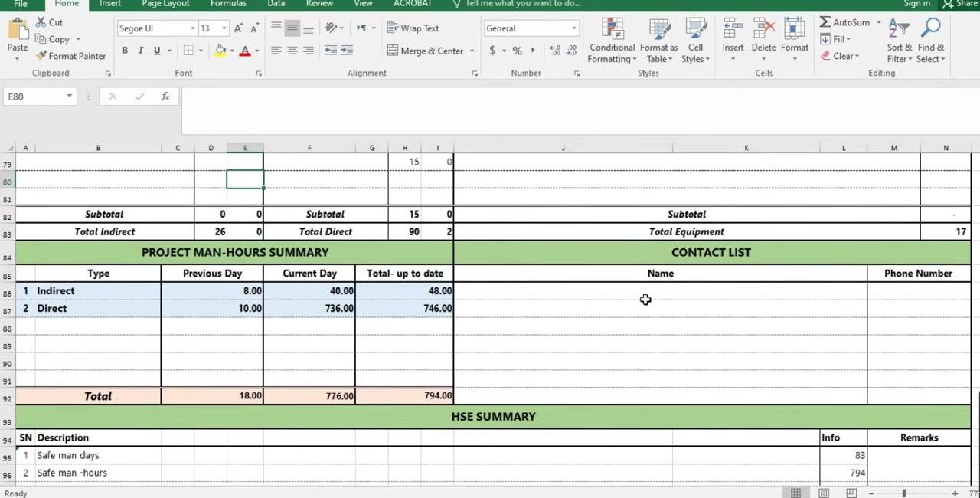This screenshot has width=980, height=498.
Task: Switch to Page Layout tab
Action: point(165,4)
